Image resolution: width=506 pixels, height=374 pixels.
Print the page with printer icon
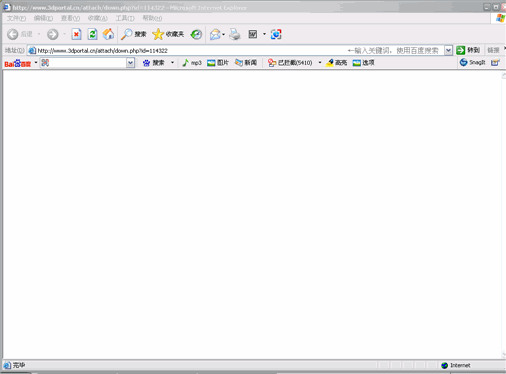235,34
